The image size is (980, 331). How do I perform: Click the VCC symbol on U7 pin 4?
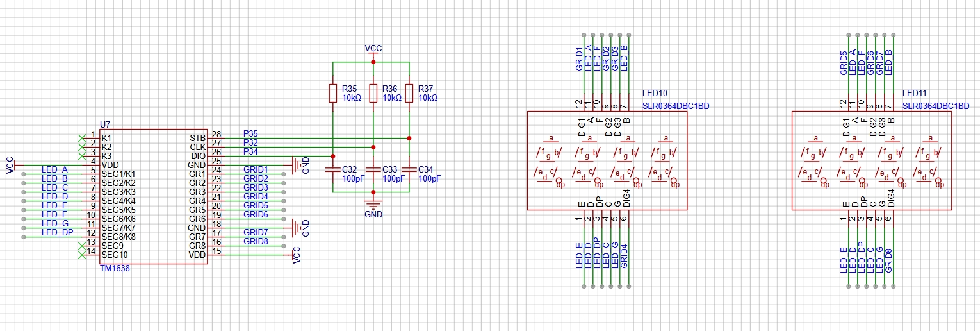(11, 165)
